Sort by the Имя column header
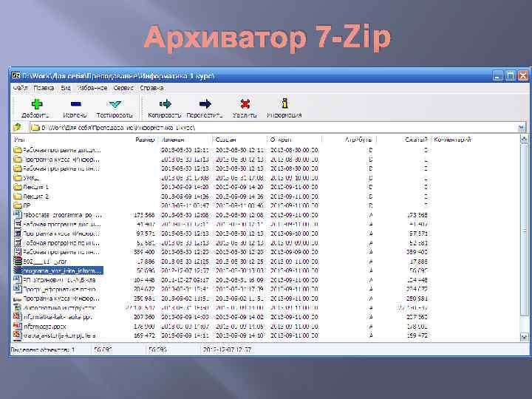532x399 pixels. 19,140
